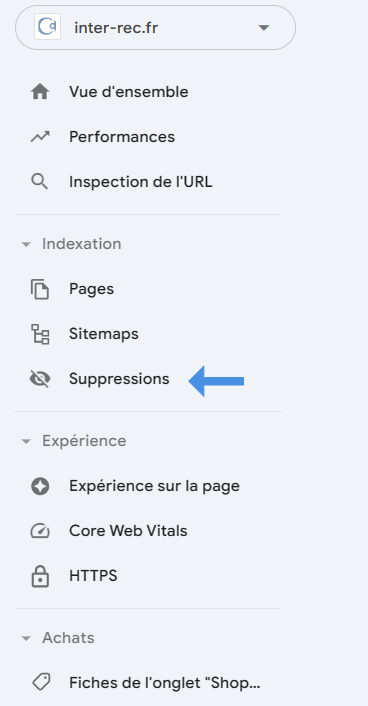
Task: Click the home icon beside Vue d'ensemble
Action: coord(40,92)
